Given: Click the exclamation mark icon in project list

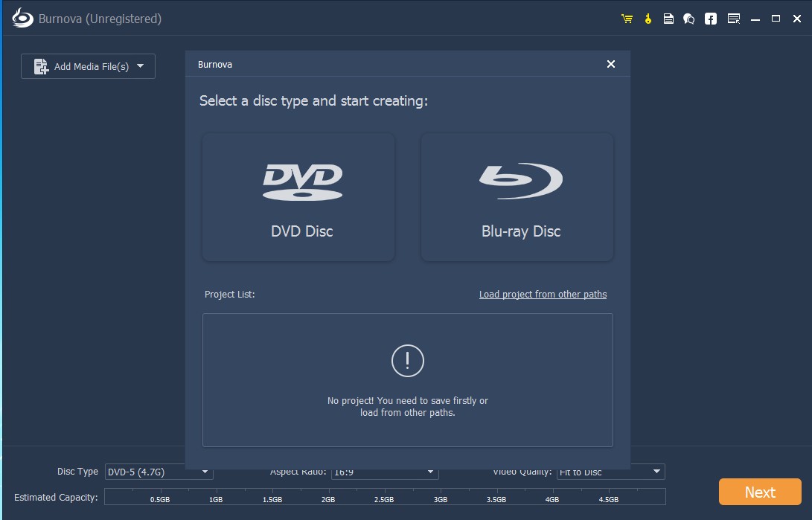Looking at the screenshot, I should tap(407, 361).
